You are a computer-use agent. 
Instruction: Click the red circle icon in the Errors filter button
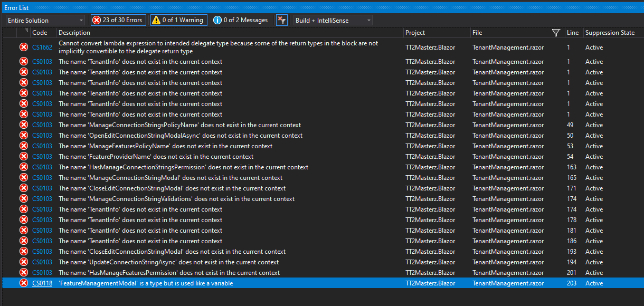tap(97, 20)
